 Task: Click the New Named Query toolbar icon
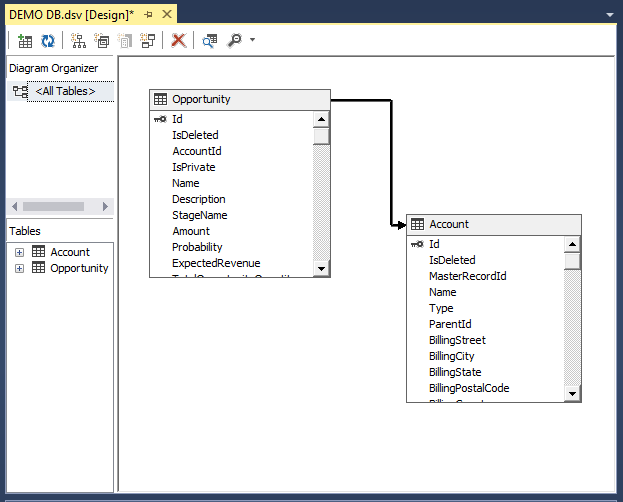click(102, 41)
